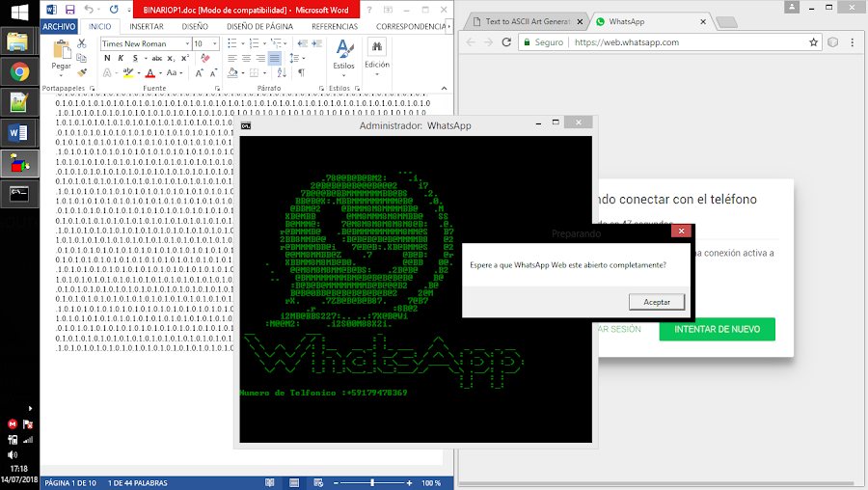Open new Chrome tab button
The height and width of the screenshot is (490, 868).
pyautogui.click(x=726, y=22)
